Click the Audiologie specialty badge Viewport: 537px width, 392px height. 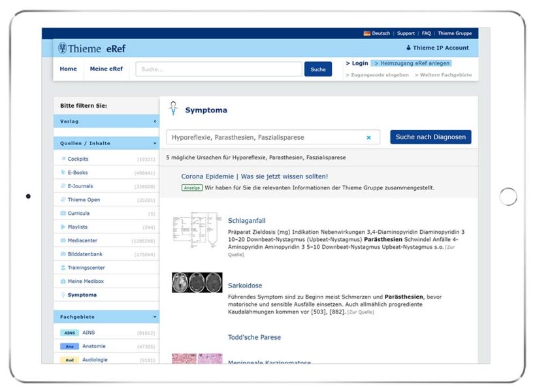click(69, 360)
